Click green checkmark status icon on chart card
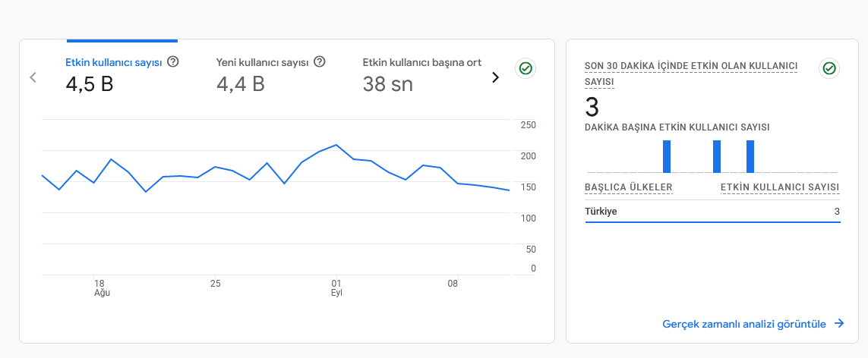 tap(526, 68)
